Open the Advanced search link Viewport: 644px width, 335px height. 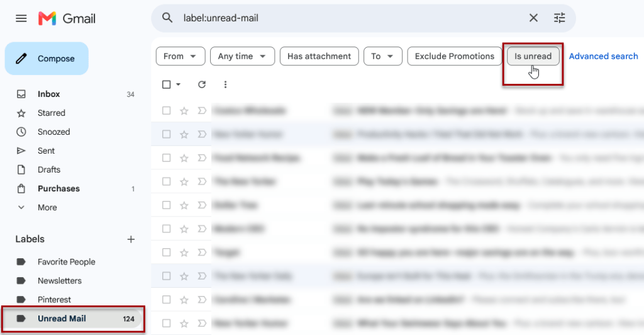[603, 56]
